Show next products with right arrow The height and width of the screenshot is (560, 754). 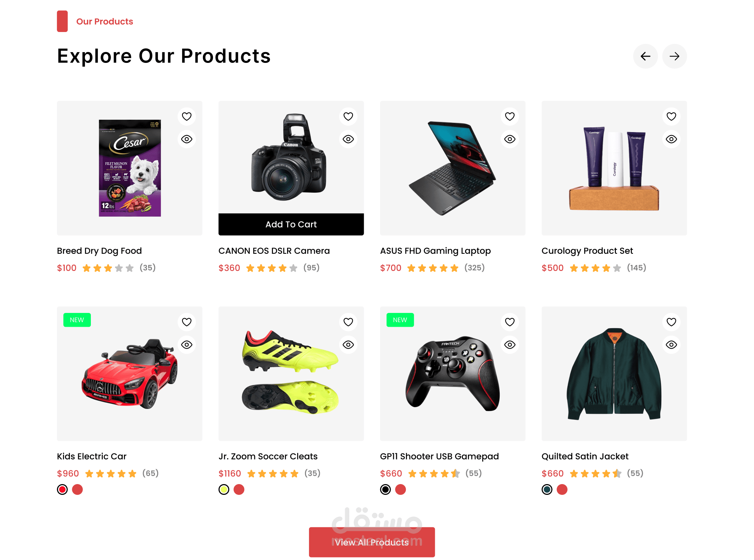click(674, 56)
